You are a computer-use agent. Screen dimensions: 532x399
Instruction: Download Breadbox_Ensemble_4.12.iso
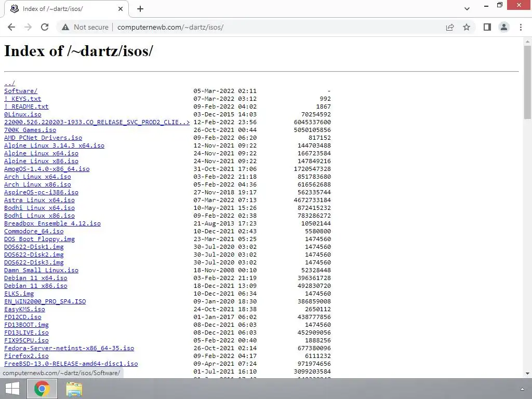pos(52,223)
